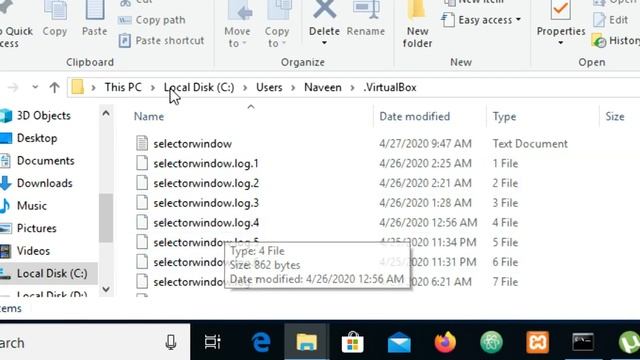Click This PC in the address bar
The height and width of the screenshot is (360, 640).
point(123,87)
